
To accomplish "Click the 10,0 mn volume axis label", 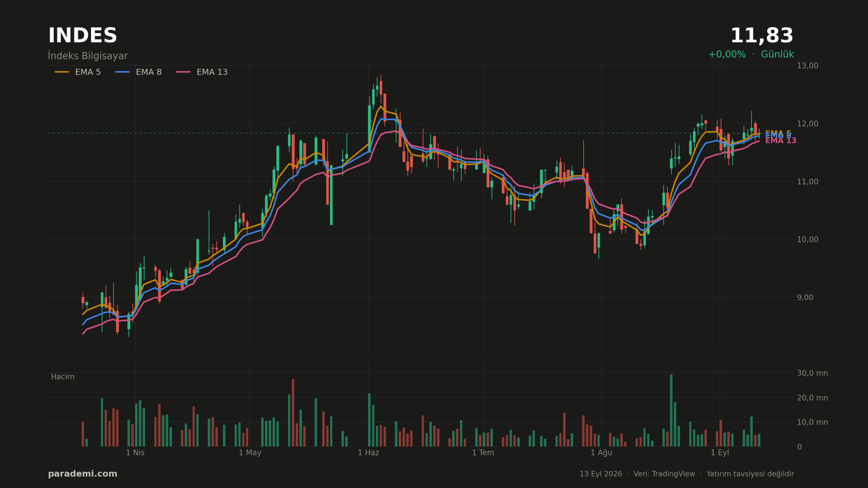I will click(x=812, y=422).
